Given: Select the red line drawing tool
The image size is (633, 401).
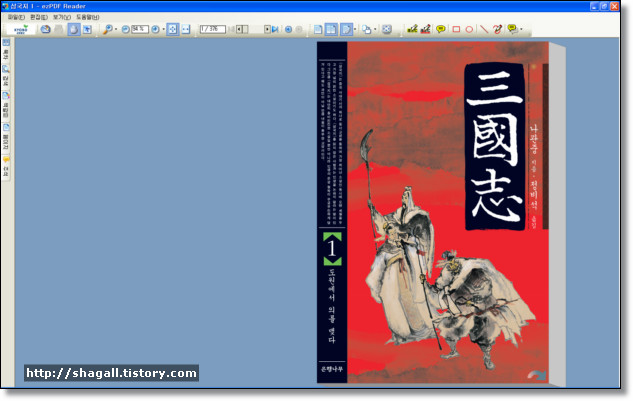Looking at the screenshot, I should 483,29.
